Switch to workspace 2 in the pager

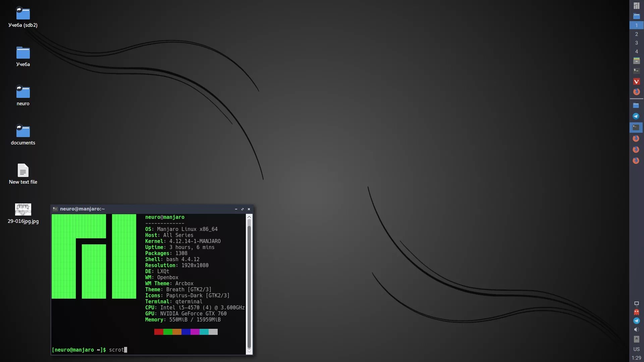[636, 34]
